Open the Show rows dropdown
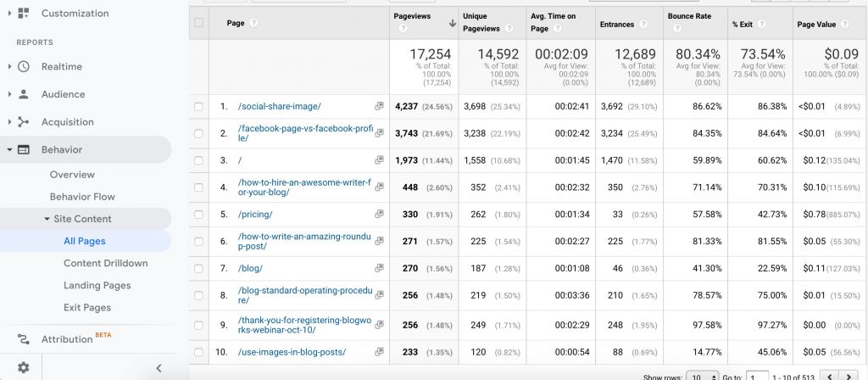This screenshot has height=380, width=868. tap(696, 376)
